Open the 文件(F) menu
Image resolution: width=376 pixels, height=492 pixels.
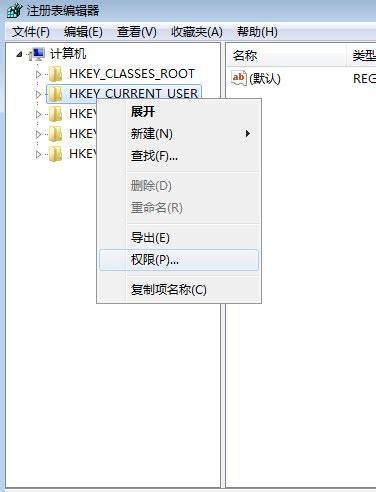(x=31, y=32)
